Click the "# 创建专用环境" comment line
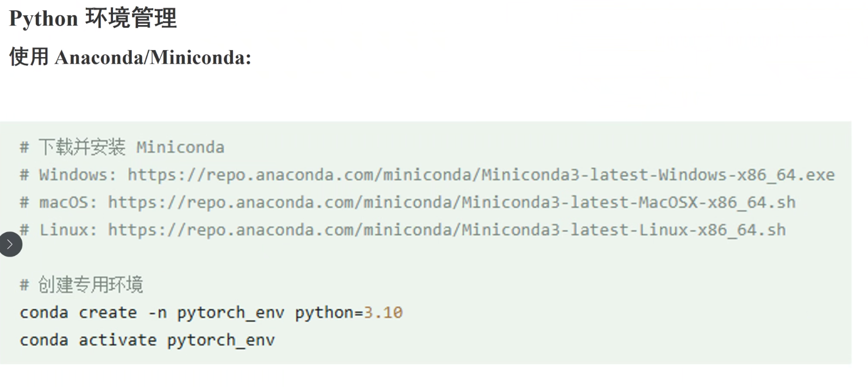The height and width of the screenshot is (387, 868). pos(81,285)
